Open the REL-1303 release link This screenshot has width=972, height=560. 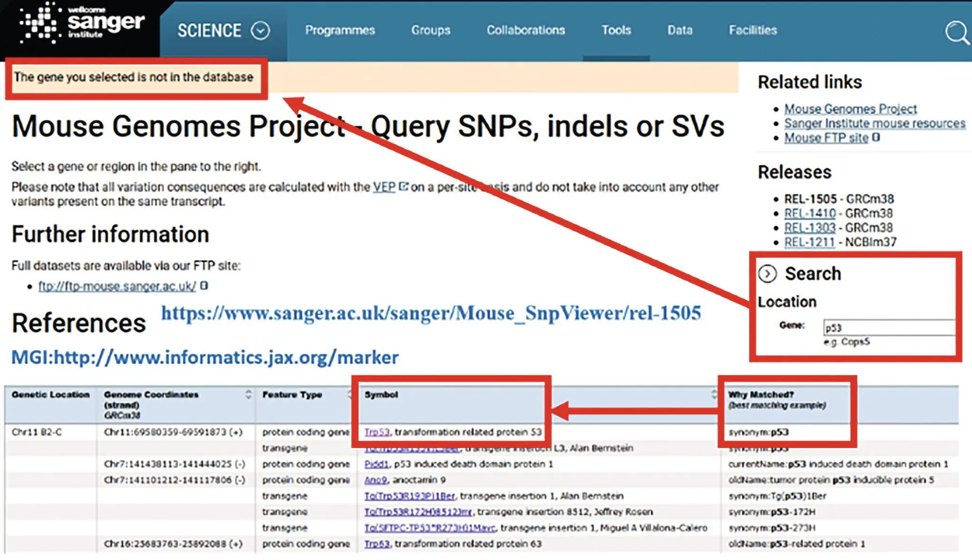(x=809, y=228)
